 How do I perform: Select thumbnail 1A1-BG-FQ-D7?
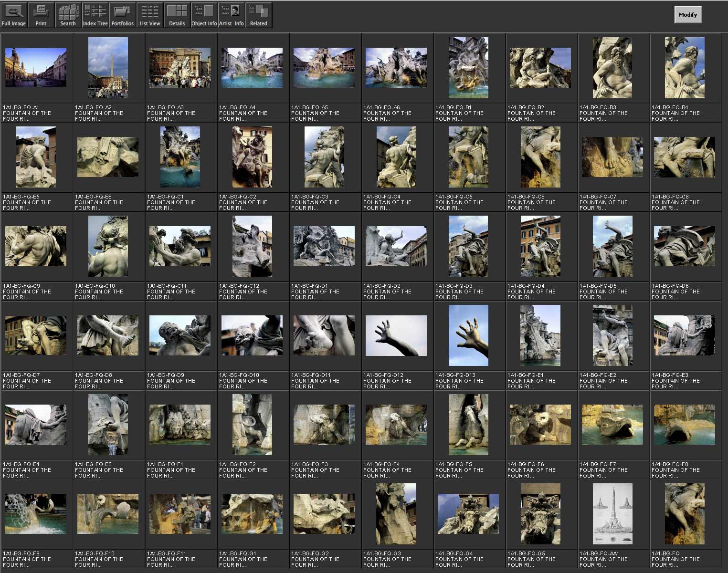pyautogui.click(x=36, y=335)
